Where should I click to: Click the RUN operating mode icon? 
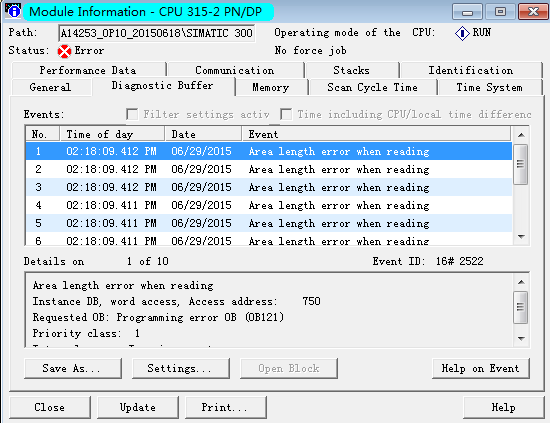coord(462,33)
